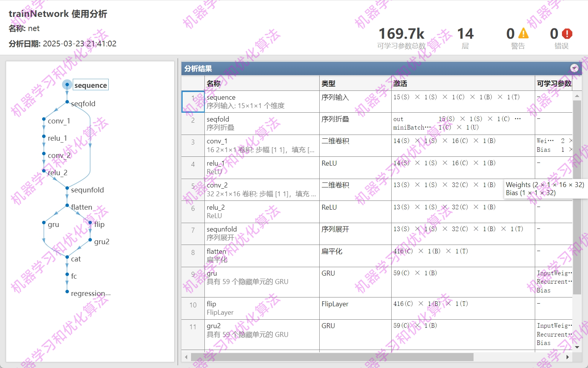This screenshot has width=588, height=368.
Task: Select the sequence node in the network diagram
Action: pos(90,85)
